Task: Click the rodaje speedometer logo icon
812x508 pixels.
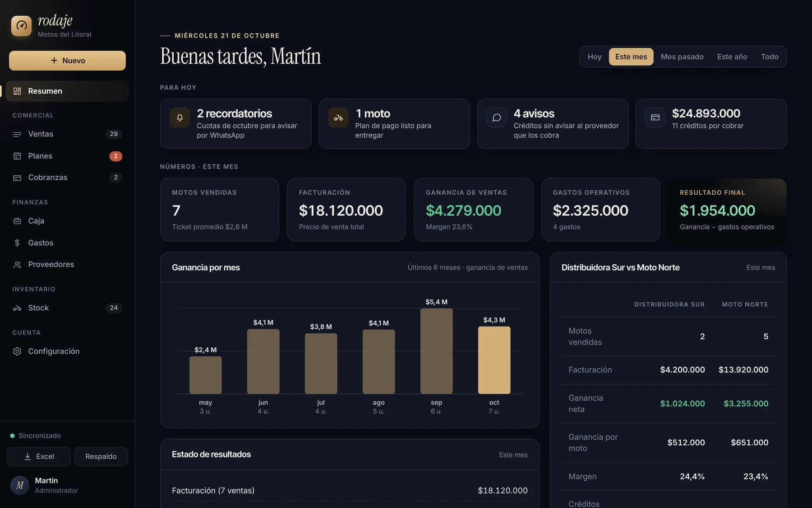Action: pos(21,26)
